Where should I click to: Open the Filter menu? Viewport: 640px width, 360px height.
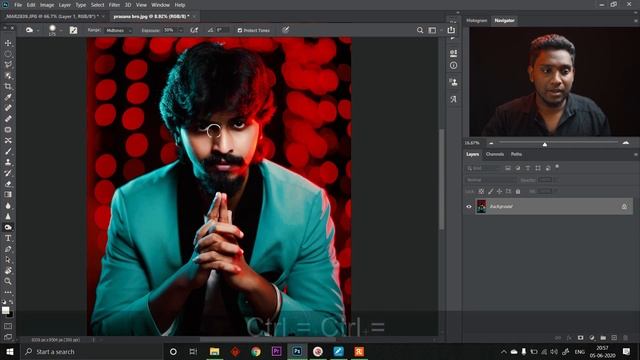coord(114,5)
